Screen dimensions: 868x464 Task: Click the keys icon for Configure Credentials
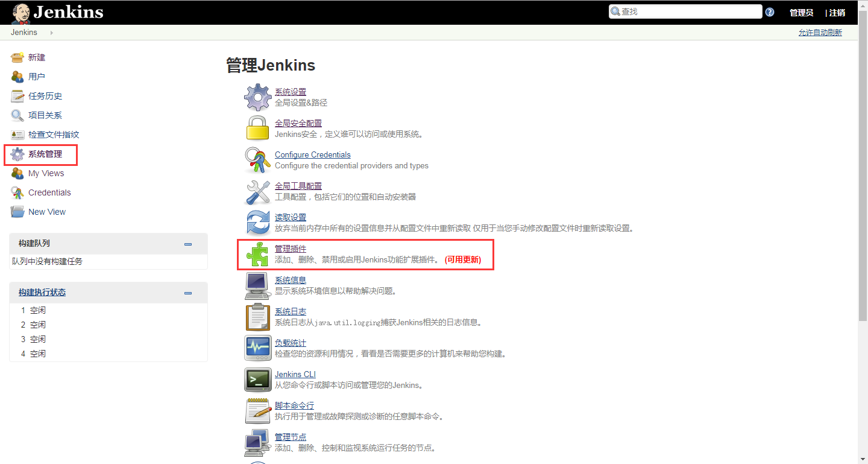tap(258, 160)
